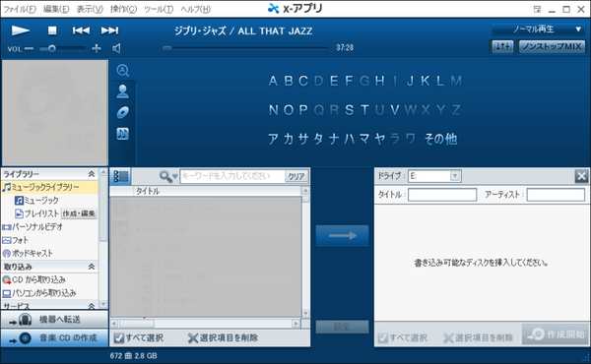Viewport: 591px width, 364px height.
Task: Open the ヘルプ menu
Action: point(195,9)
